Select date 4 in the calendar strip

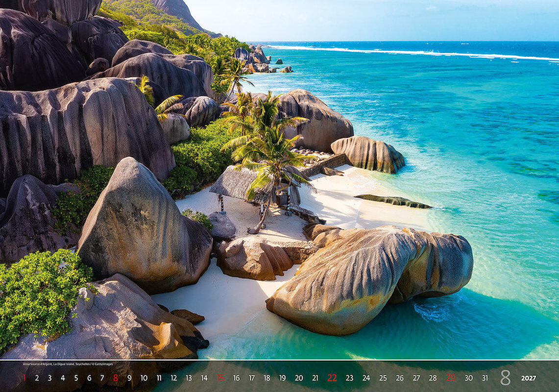pyautogui.click(x=63, y=378)
